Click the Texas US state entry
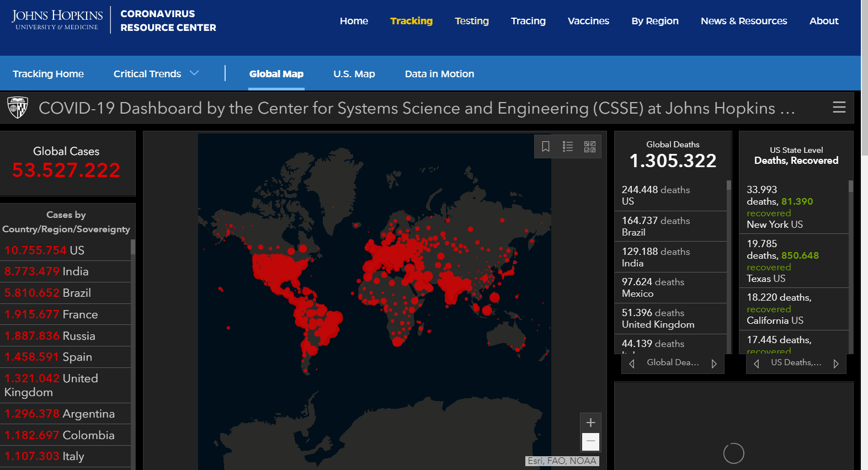Image resolution: width=868 pixels, height=470 pixels. pos(794,261)
